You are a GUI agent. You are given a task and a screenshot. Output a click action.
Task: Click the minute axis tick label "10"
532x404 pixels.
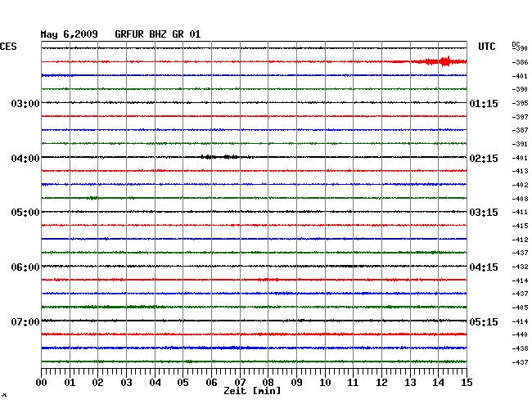[x=325, y=383]
